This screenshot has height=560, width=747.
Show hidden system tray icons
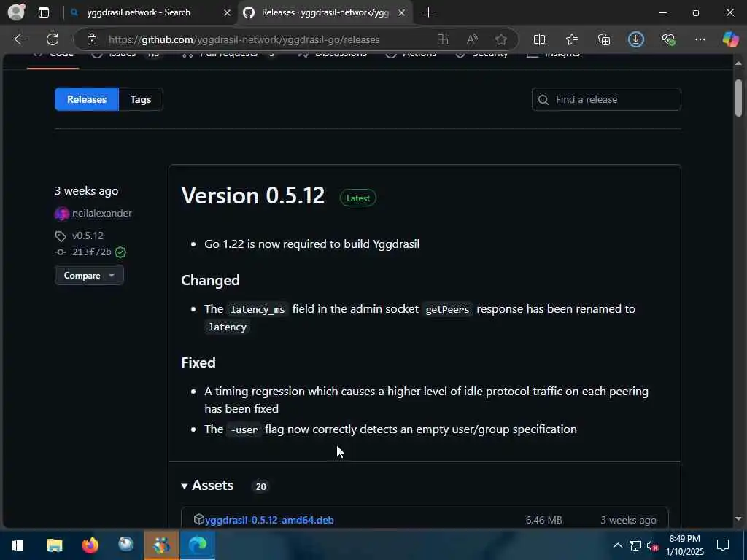617,545
